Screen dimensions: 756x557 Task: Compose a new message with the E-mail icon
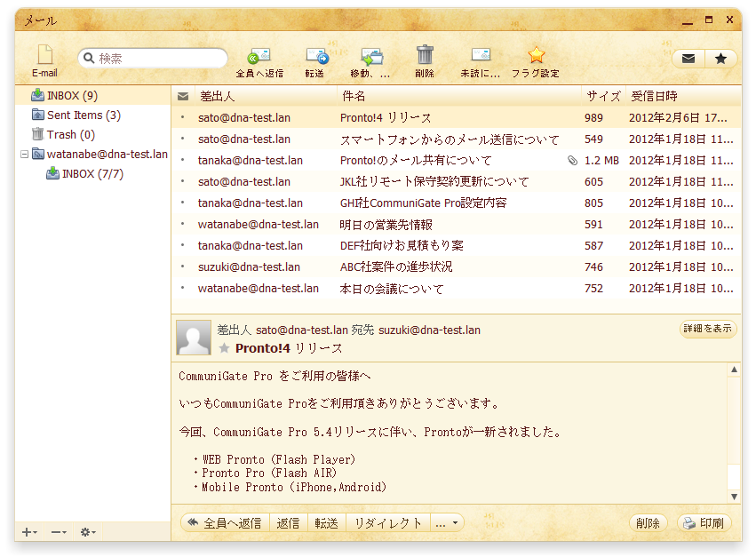[x=44, y=60]
